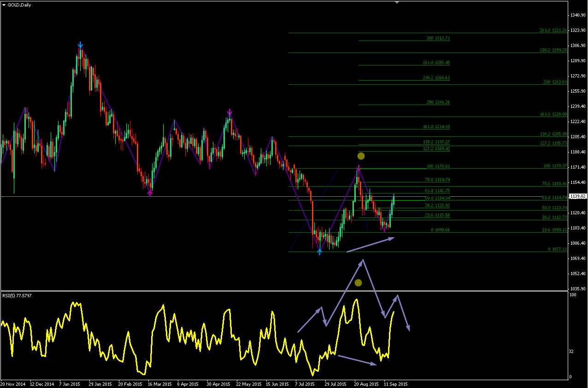Viewport: 588px width, 388px height.
Task: Click the current price label 1139.02 on the axis
Action: coord(578,196)
